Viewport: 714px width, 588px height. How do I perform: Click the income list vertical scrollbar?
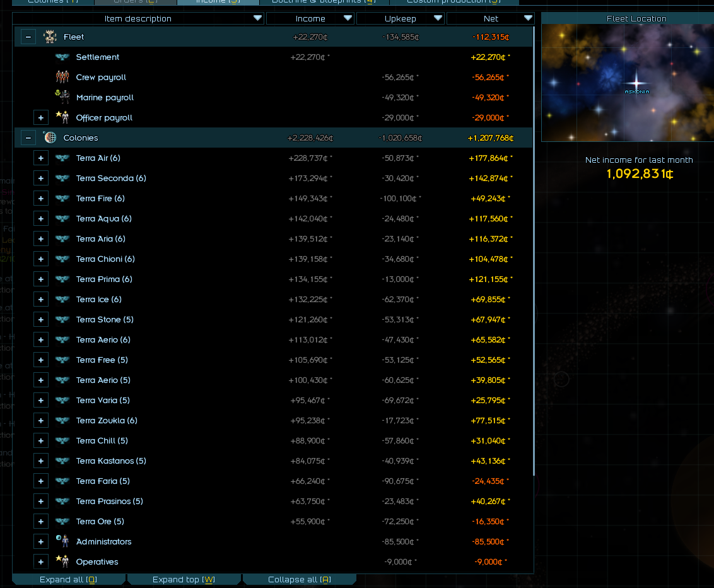(x=533, y=250)
